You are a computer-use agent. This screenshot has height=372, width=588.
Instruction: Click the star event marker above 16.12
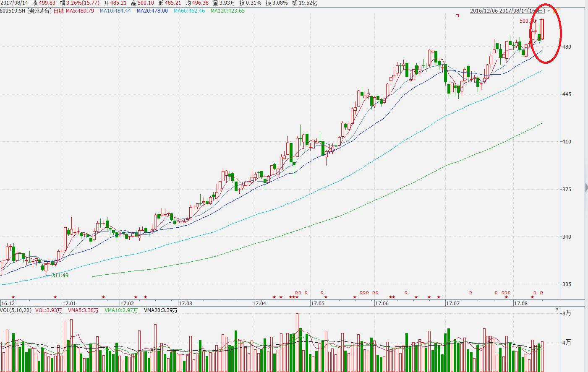[13, 297]
